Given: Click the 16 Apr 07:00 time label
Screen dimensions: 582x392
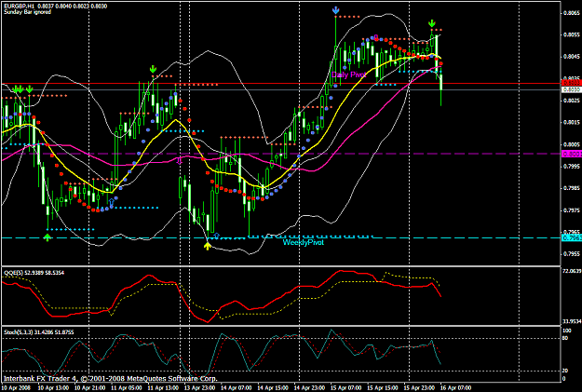Looking at the screenshot, I should tap(455, 388).
